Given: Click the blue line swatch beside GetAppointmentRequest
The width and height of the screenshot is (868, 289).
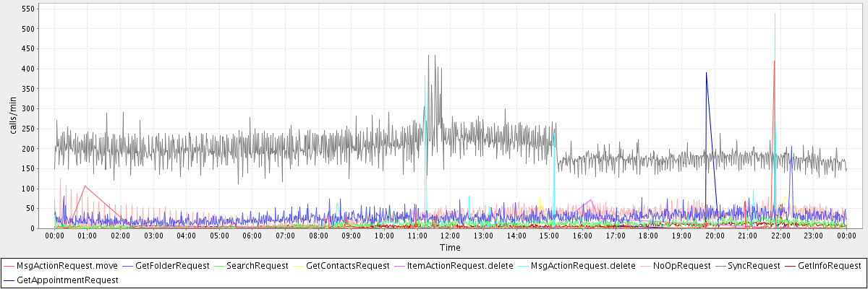Looking at the screenshot, I should [x=9, y=279].
